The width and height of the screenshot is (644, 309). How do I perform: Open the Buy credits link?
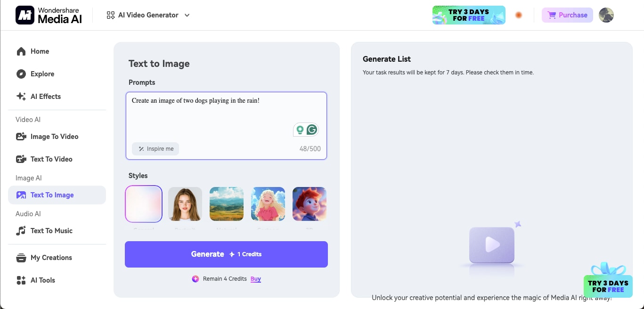[256, 279]
